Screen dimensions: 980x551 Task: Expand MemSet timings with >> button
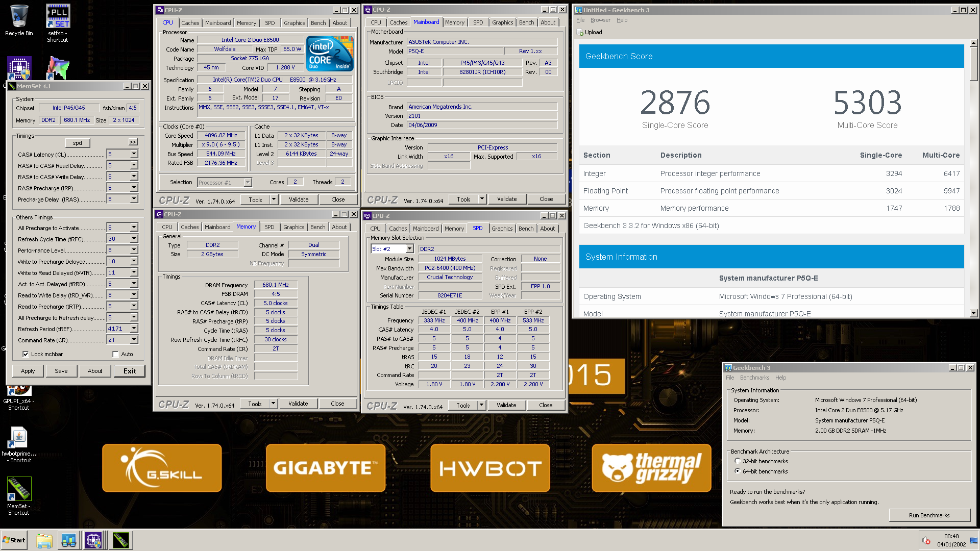click(133, 142)
